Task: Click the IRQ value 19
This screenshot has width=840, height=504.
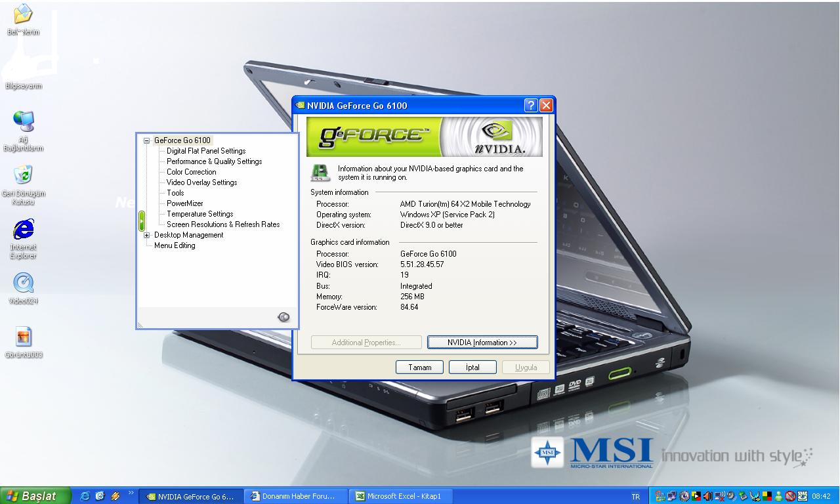Action: click(x=404, y=275)
